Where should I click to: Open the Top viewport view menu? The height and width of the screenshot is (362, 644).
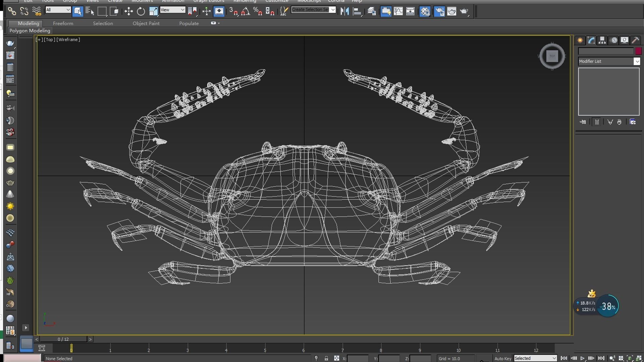[50, 40]
